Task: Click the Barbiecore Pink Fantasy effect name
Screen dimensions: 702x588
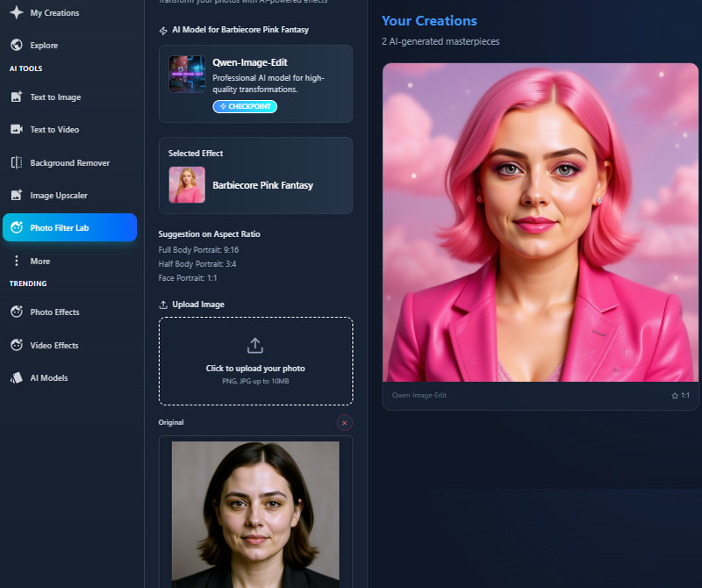Action: pos(262,185)
